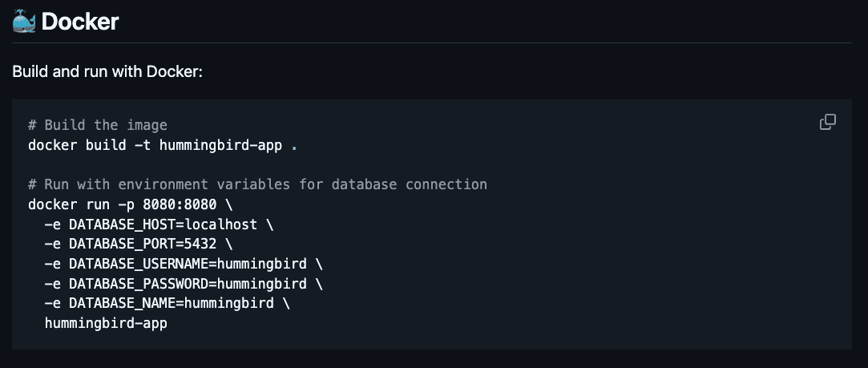The image size is (868, 368).
Task: Click the 8080:8080 port mapping text
Action: point(180,204)
